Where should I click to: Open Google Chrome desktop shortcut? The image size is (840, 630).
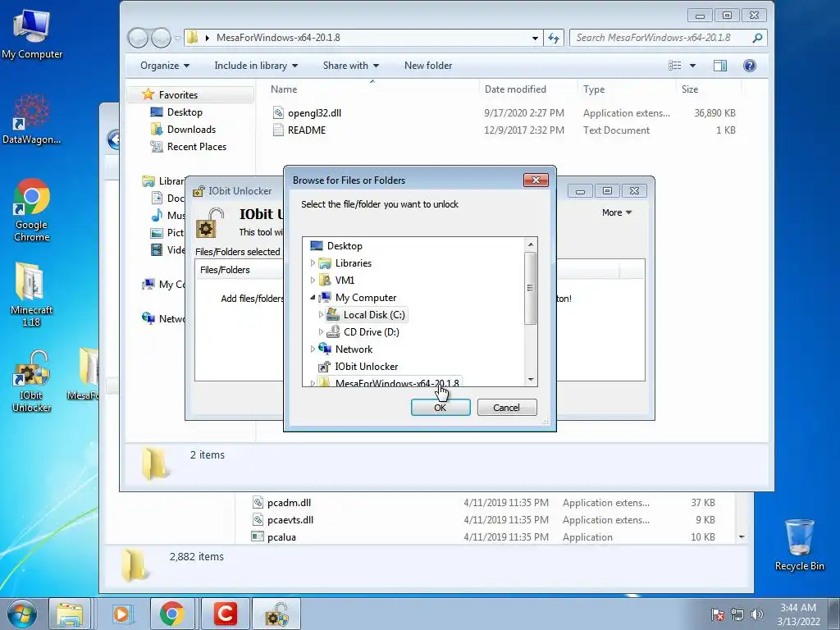click(32, 210)
